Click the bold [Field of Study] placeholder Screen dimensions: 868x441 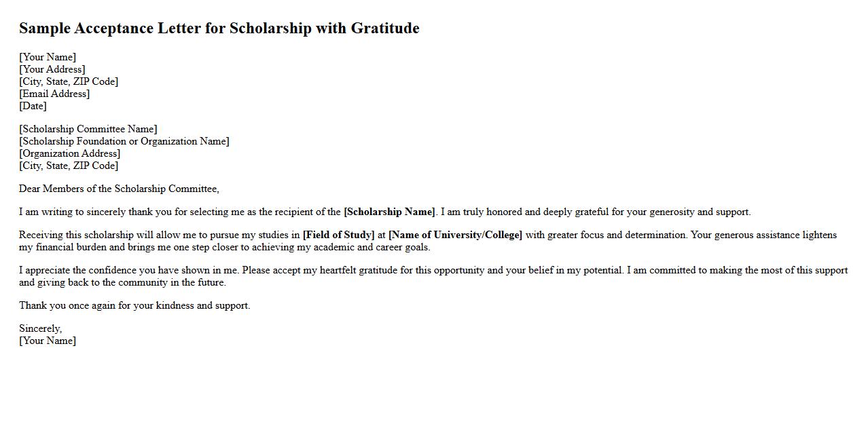click(x=338, y=235)
